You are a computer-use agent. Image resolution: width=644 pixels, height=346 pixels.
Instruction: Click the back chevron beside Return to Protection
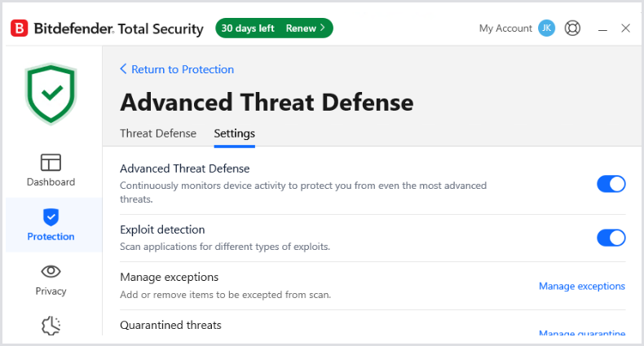tap(124, 70)
